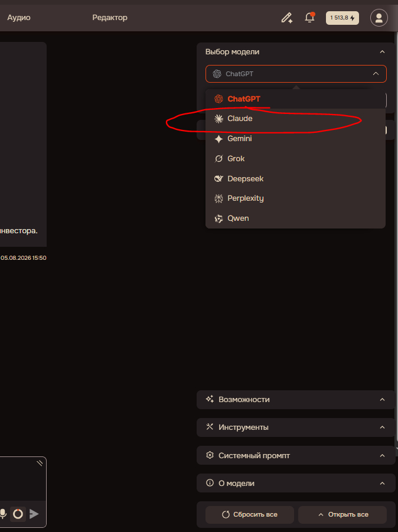
Task: Click the circular ring icon beside microphone
Action: click(x=18, y=514)
